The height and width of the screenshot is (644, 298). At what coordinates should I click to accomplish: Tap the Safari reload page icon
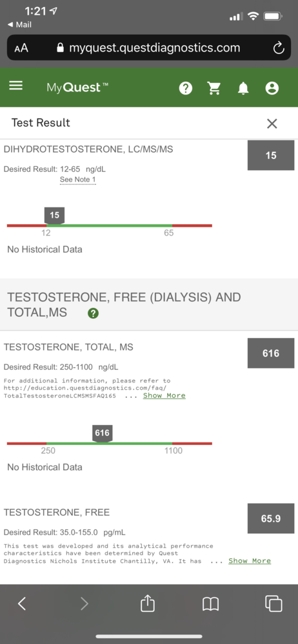279,48
